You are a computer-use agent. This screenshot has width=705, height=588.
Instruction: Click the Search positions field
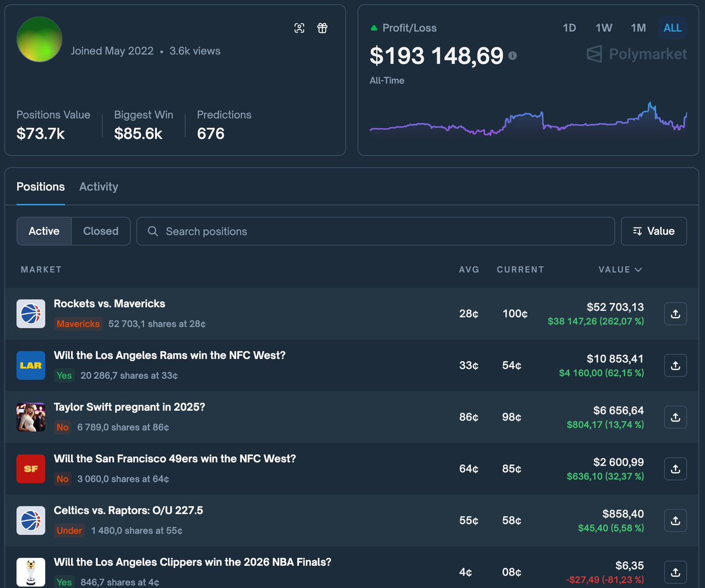point(375,231)
